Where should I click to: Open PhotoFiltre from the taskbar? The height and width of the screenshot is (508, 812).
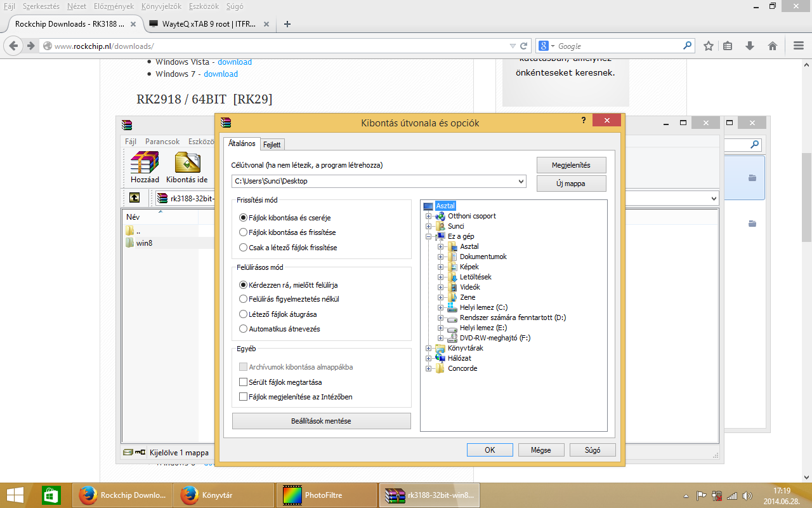tap(327, 495)
